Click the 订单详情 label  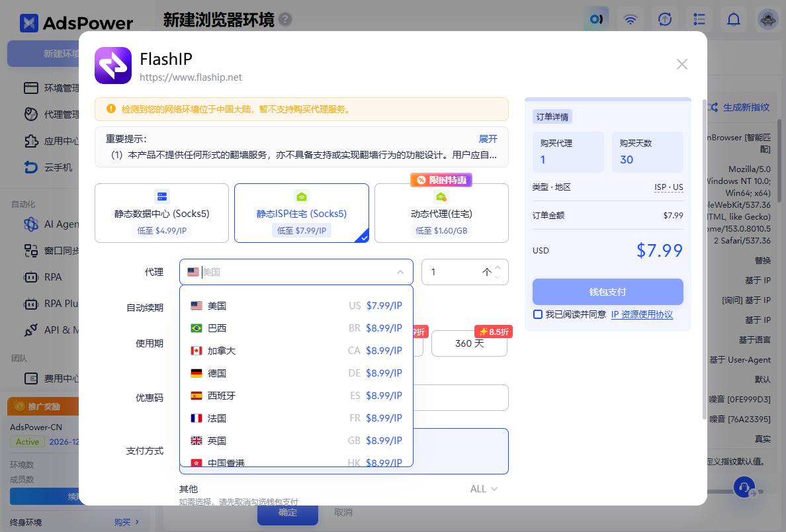(x=552, y=117)
